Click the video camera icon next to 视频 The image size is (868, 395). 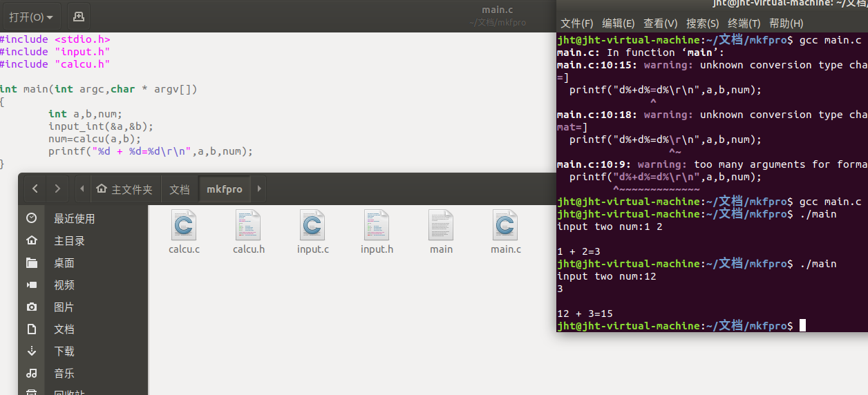click(x=31, y=285)
